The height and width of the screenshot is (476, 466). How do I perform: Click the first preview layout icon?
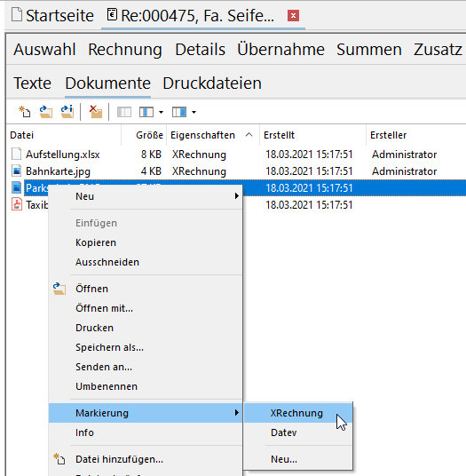click(x=124, y=112)
